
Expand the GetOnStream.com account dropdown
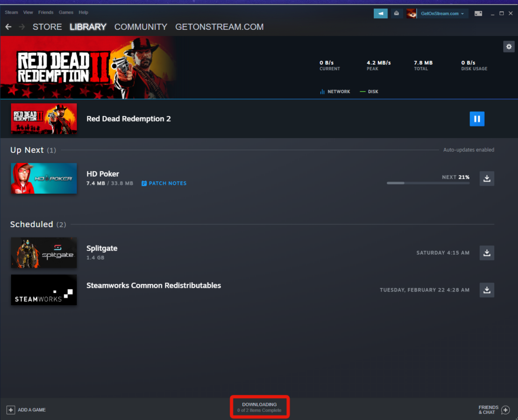442,14
